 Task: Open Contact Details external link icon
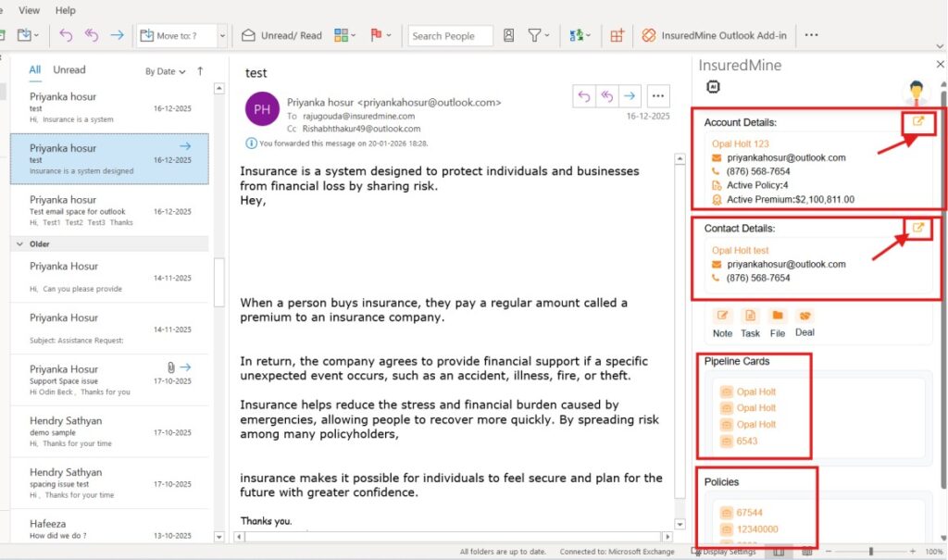tap(918, 228)
